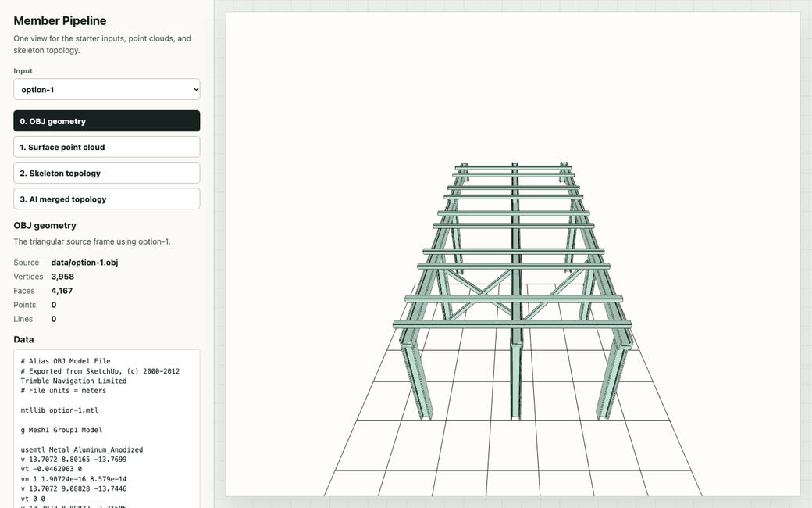Click the Vertices value 3,958
Image resolution: width=812 pixels, height=508 pixels.
click(x=62, y=277)
